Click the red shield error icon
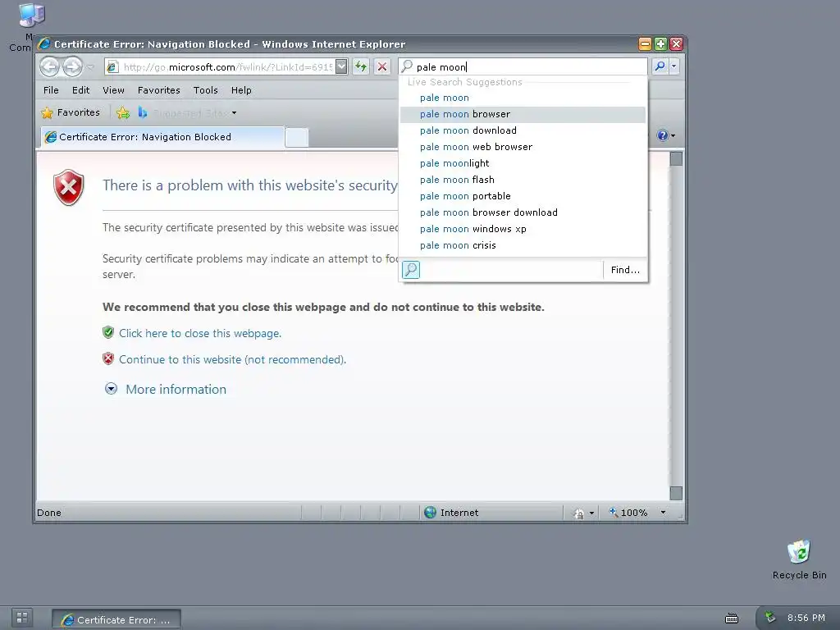Screen dimensions: 840x630 [x=69, y=187]
